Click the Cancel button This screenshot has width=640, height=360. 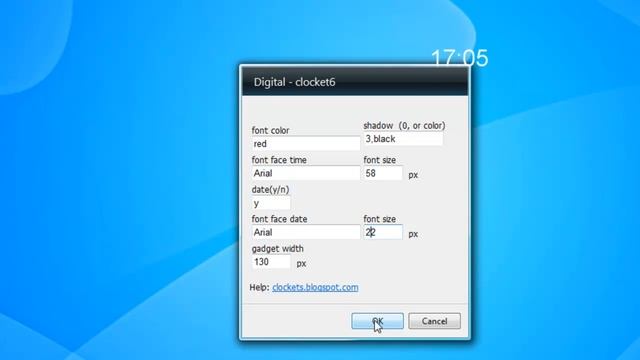[x=434, y=321]
